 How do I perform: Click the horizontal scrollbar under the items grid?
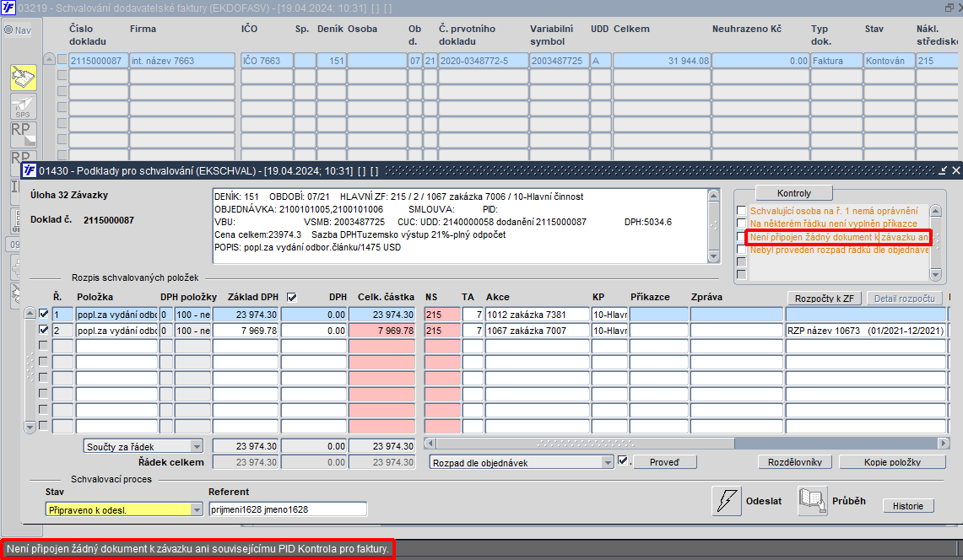point(687,443)
